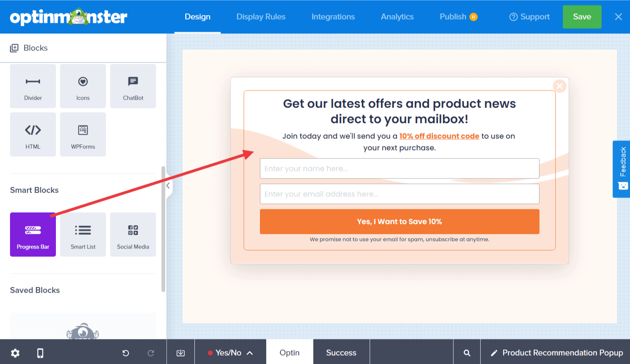Select the HTML block
Image resolution: width=630 pixels, height=364 pixels.
coord(33,134)
